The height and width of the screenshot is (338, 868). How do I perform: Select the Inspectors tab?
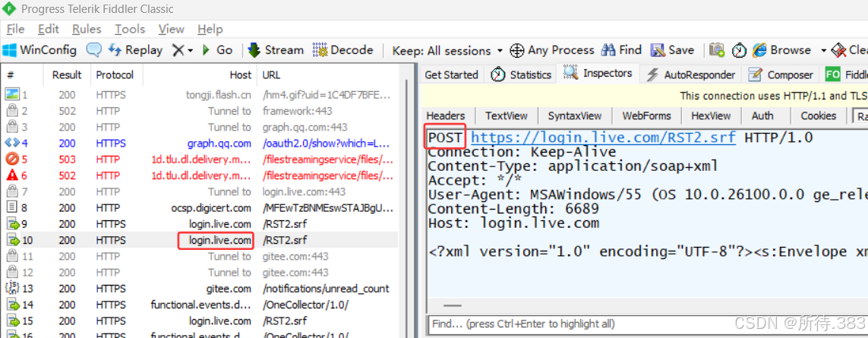[598, 73]
